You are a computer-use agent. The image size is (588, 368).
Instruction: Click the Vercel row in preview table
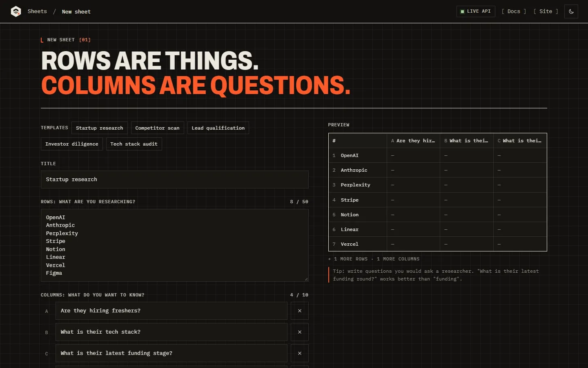[x=438, y=244]
